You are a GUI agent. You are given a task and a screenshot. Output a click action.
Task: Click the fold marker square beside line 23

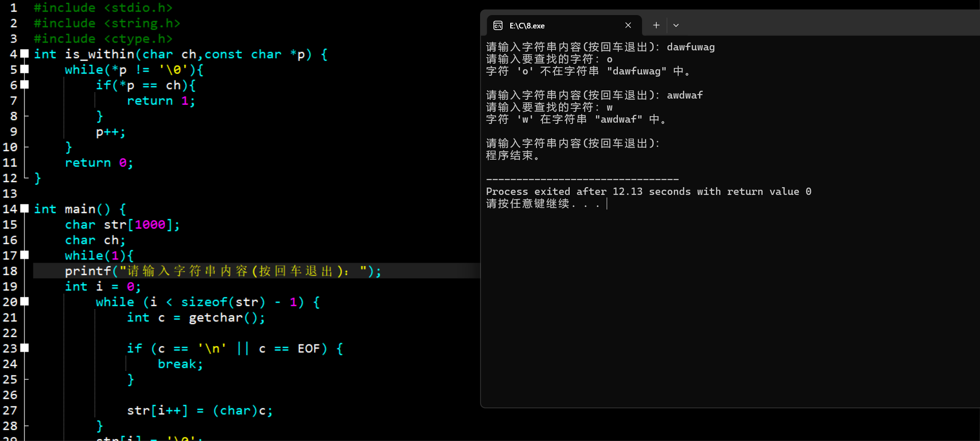25,348
